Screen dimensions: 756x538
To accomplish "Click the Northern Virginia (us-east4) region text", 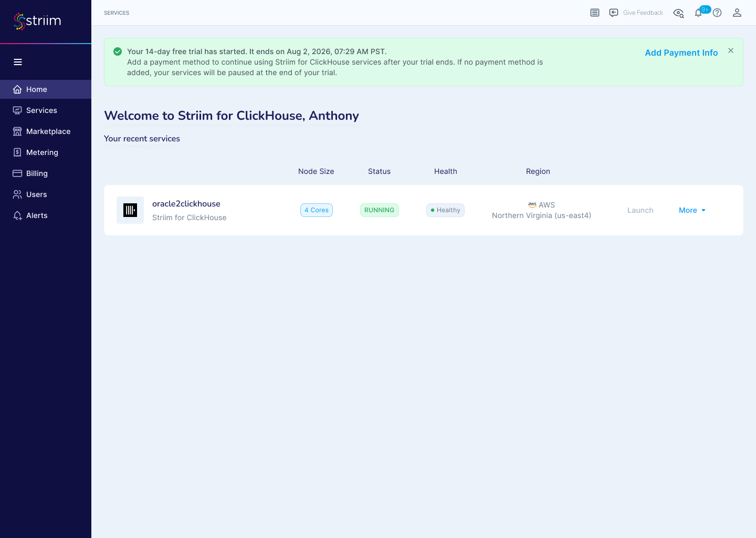I will click(542, 215).
